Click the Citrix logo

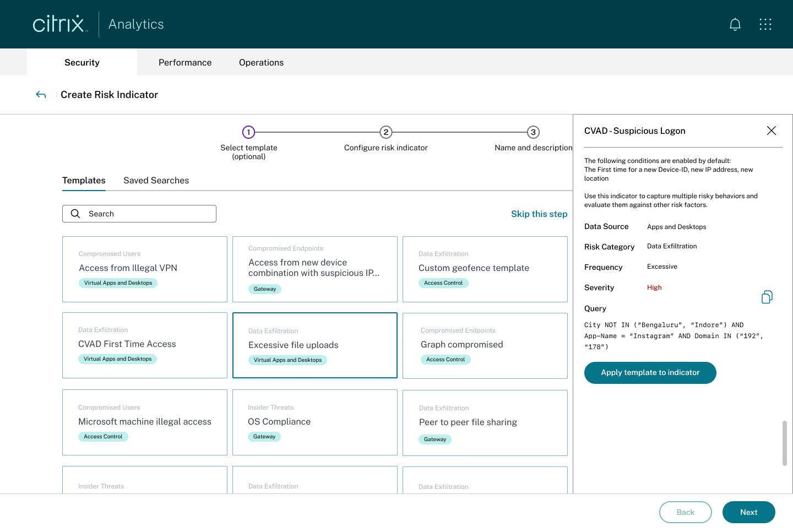tap(60, 24)
